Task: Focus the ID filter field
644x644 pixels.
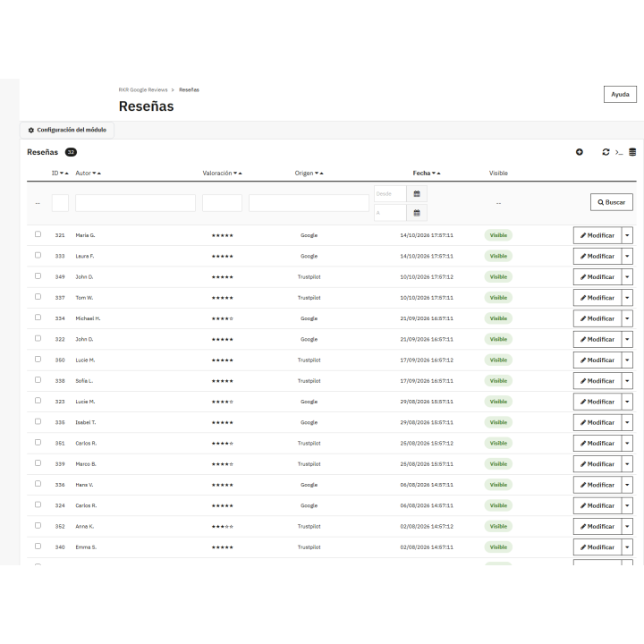Action: [60, 203]
